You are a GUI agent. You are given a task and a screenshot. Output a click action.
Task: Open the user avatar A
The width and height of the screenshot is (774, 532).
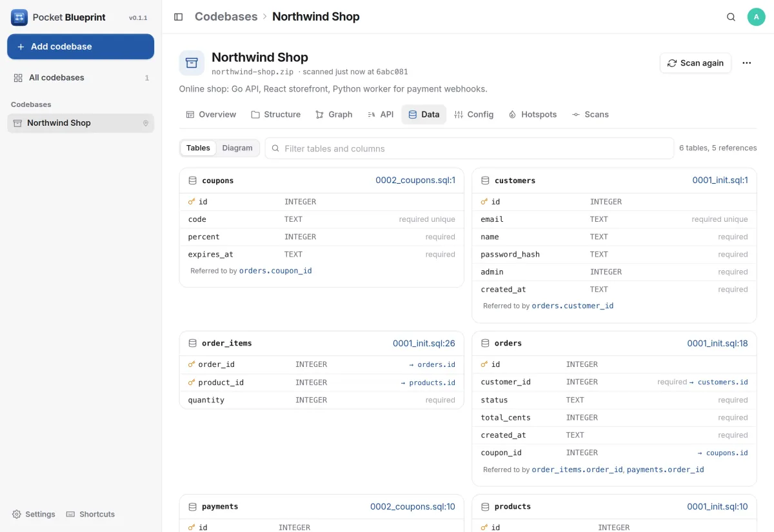click(x=756, y=17)
